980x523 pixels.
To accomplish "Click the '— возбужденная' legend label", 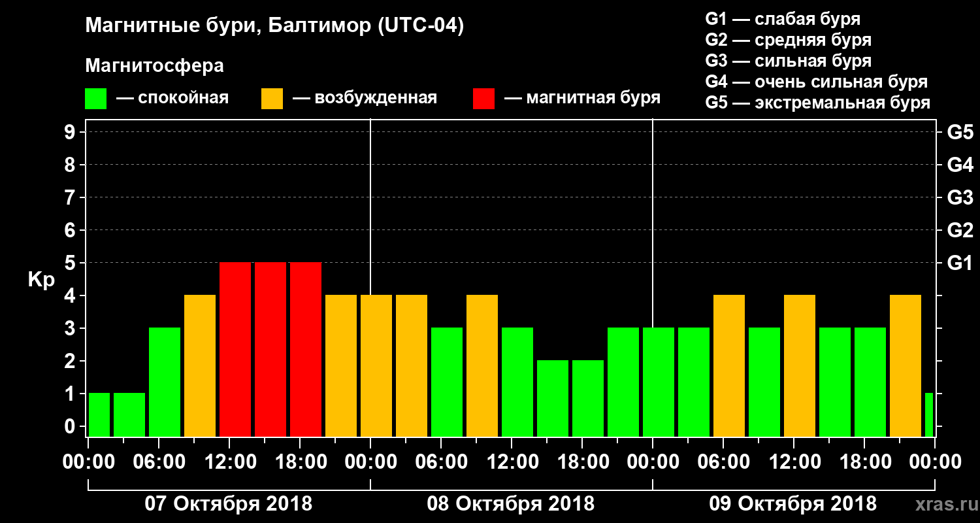I will click(x=365, y=99).
